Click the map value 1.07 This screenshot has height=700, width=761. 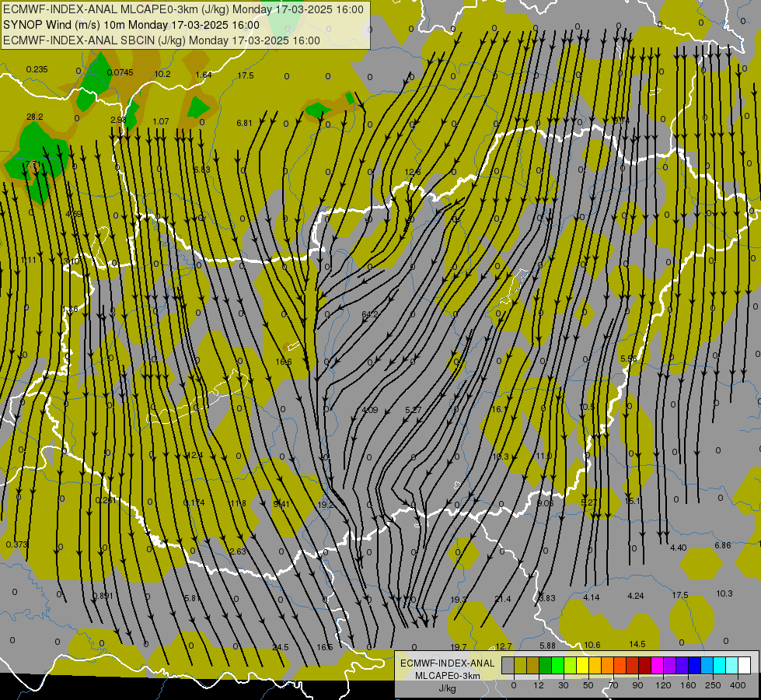[161, 121]
